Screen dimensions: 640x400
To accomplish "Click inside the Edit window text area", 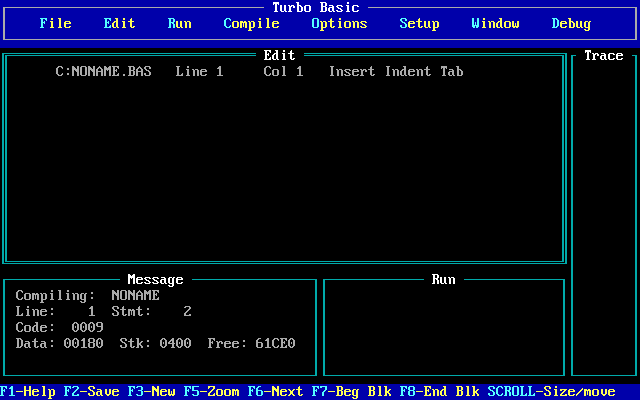I will (x=284, y=169).
